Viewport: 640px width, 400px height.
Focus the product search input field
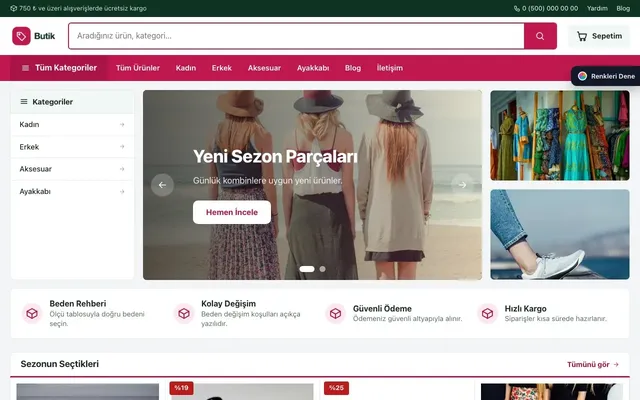tap(296, 36)
